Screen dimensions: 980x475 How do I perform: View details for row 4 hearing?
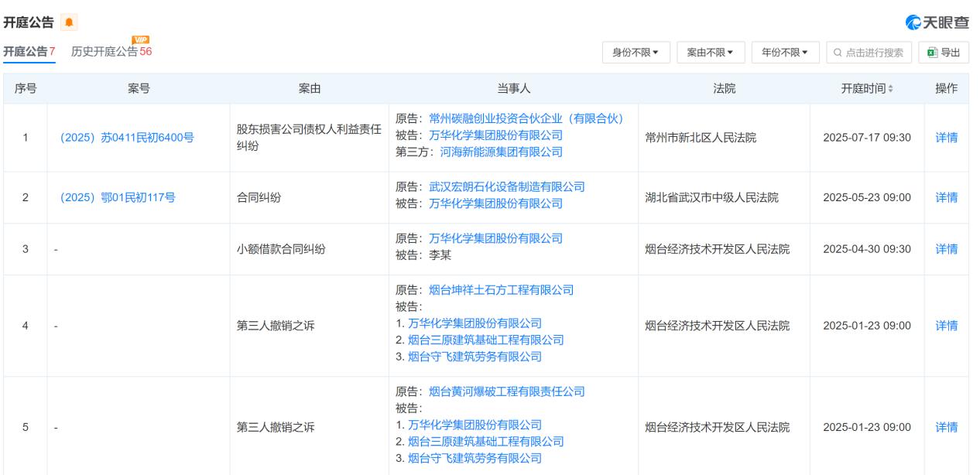(x=947, y=326)
